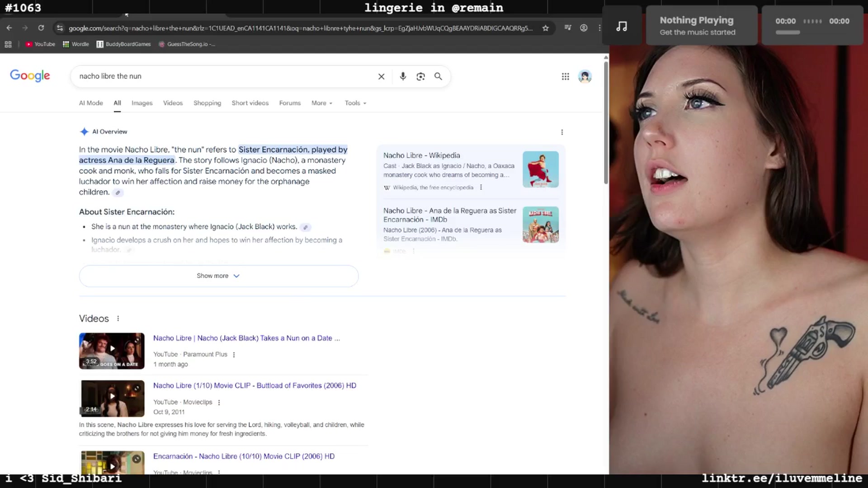The width and height of the screenshot is (868, 488).
Task: Open the apps grid icon in bookmarks bar
Action: tap(8, 44)
